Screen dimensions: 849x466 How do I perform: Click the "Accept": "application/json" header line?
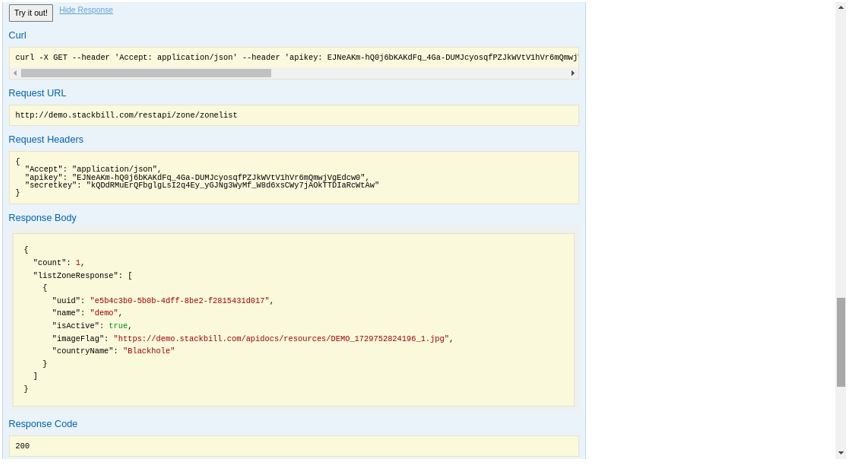click(93, 169)
